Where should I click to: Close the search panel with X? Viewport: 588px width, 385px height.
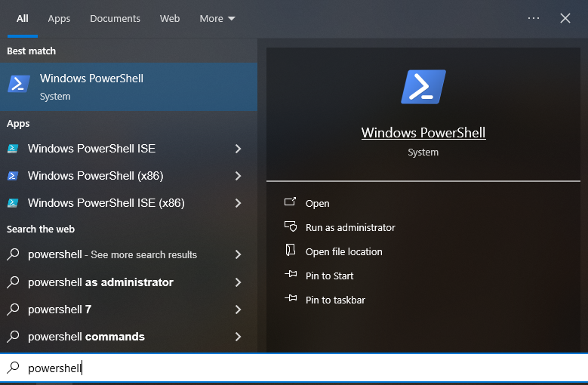tap(565, 18)
